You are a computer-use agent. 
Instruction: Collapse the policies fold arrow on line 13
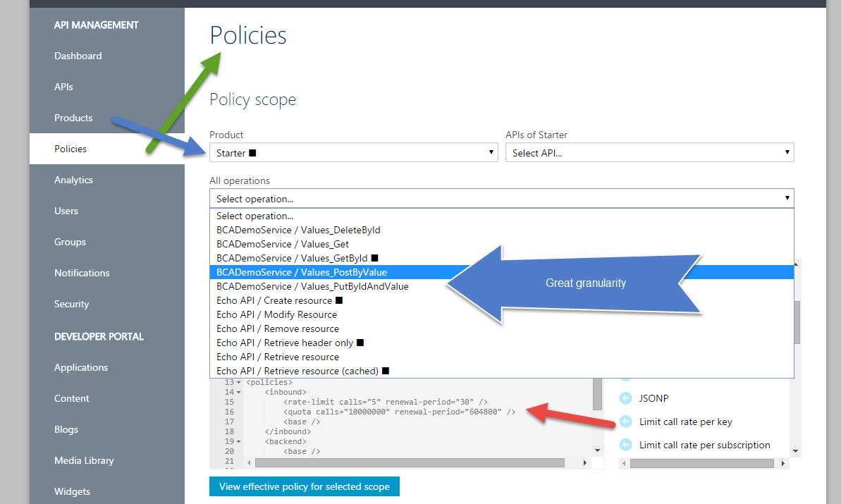tap(239, 382)
